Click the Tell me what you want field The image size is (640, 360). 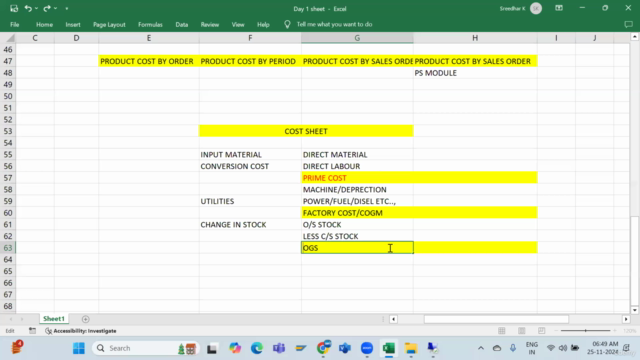pos(334,24)
